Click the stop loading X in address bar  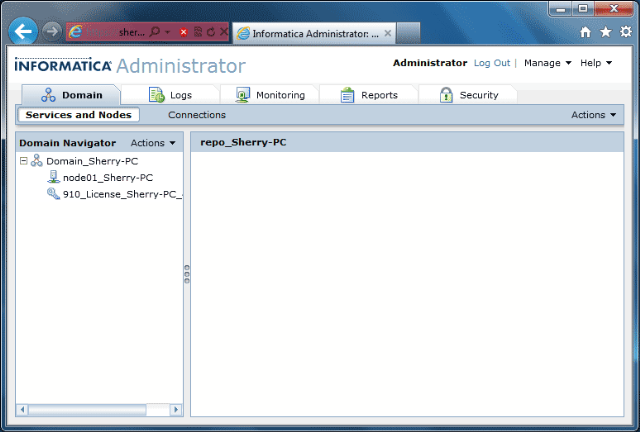point(224,32)
